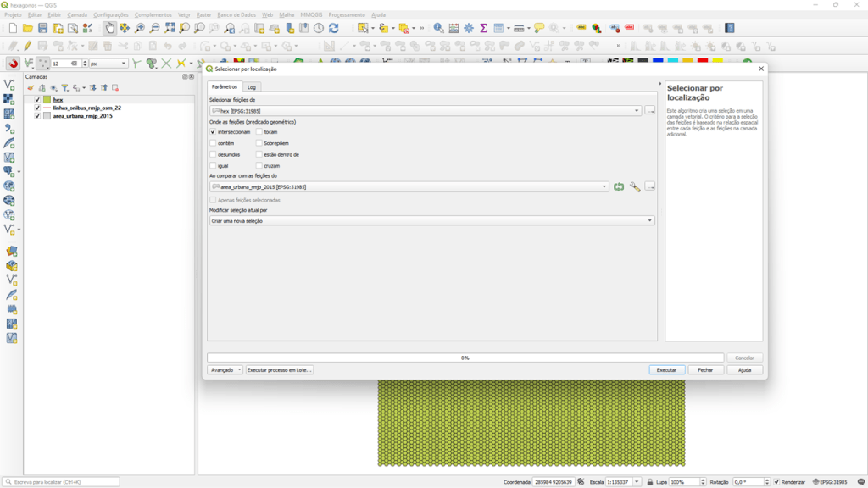Click the Save Project icon

(x=42, y=28)
